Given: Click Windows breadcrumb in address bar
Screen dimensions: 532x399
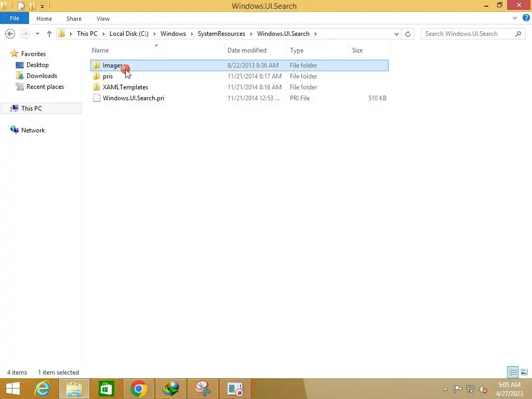Looking at the screenshot, I should click(x=173, y=34).
